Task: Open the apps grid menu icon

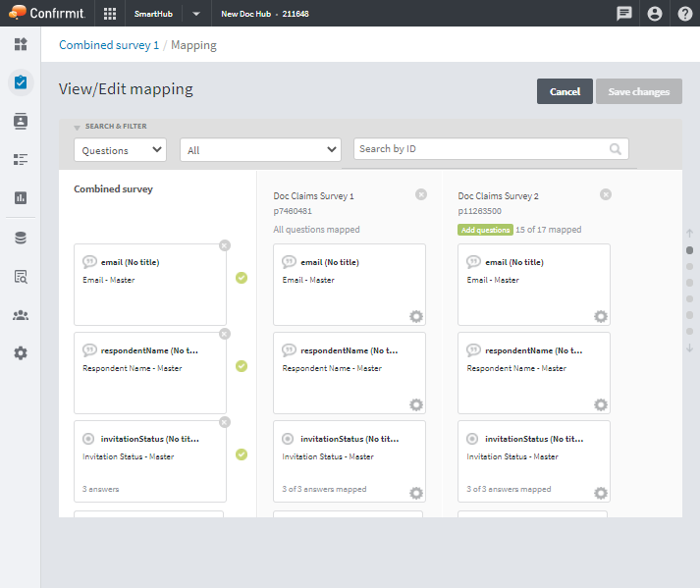Action: (x=110, y=14)
